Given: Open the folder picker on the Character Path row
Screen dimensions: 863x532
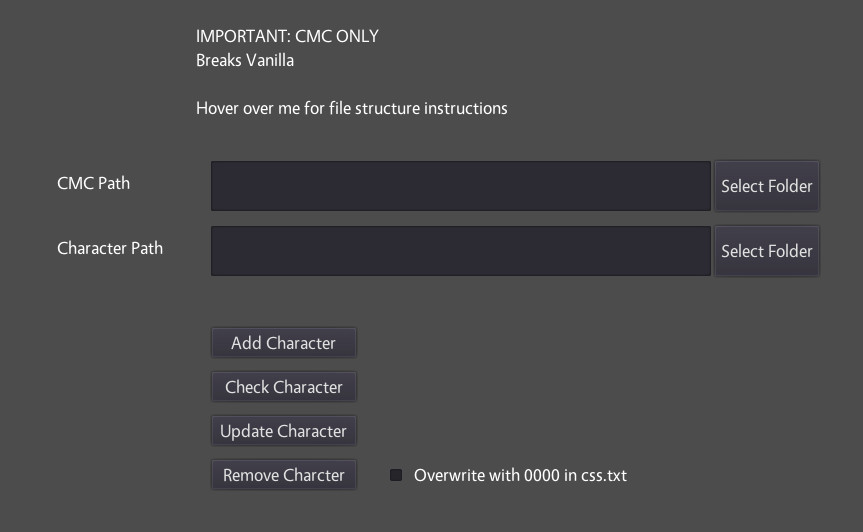Looking at the screenshot, I should pyautogui.click(x=766, y=251).
